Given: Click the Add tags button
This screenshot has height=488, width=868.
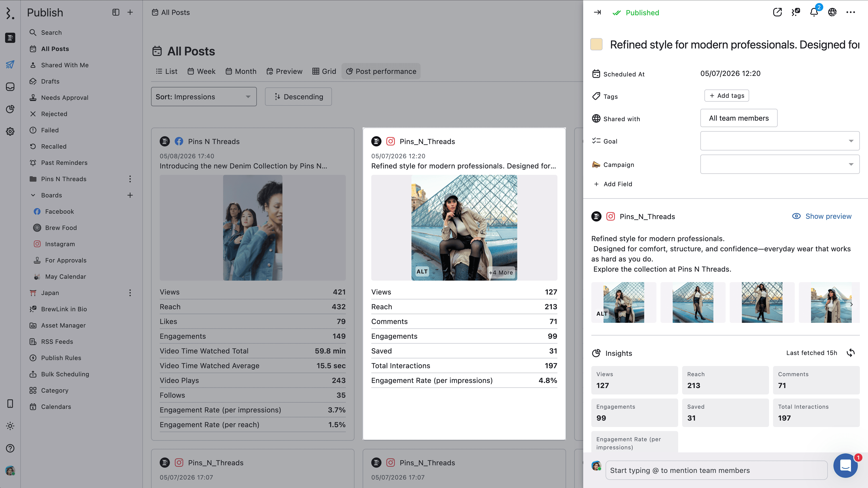Looking at the screenshot, I should [726, 96].
